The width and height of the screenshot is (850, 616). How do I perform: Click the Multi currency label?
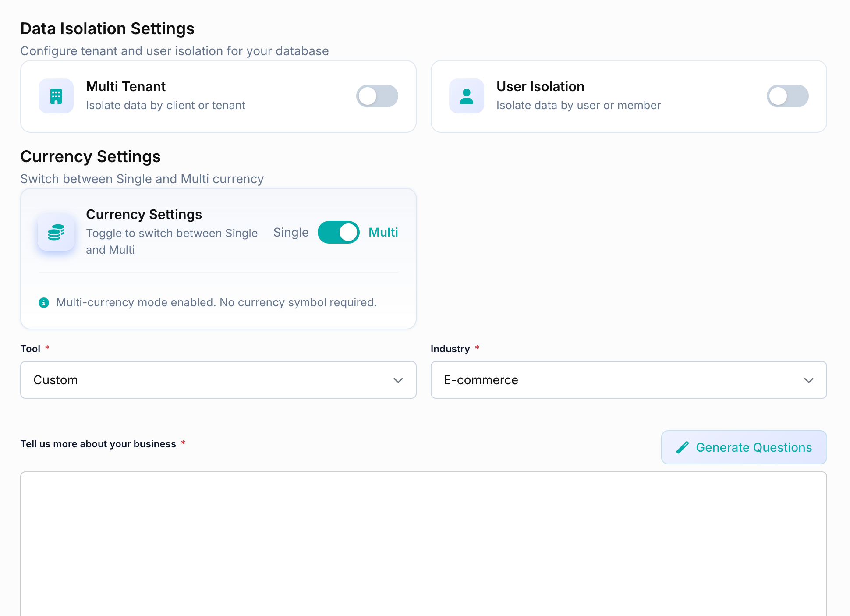pos(383,232)
